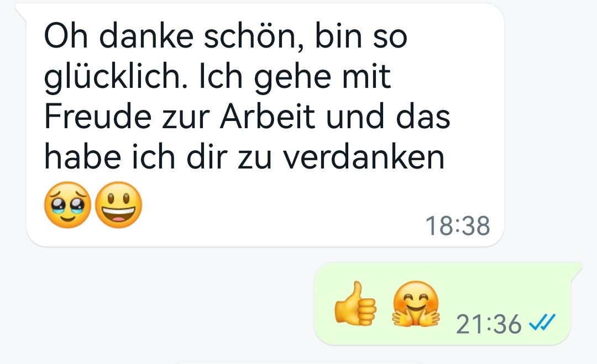Click the word "Arbeit" in the message
The image size is (597, 364).
tap(268, 117)
